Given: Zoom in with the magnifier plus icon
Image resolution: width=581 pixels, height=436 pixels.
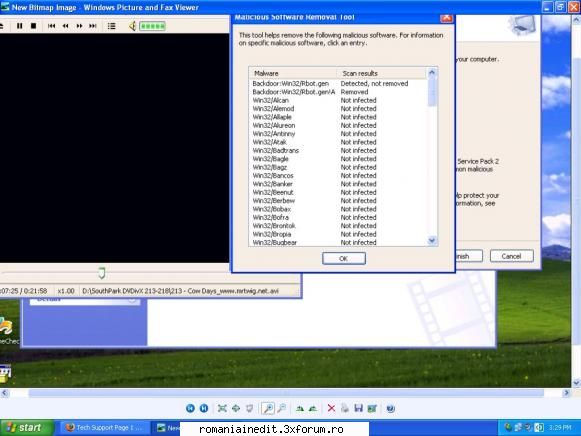Looking at the screenshot, I should (x=268, y=408).
